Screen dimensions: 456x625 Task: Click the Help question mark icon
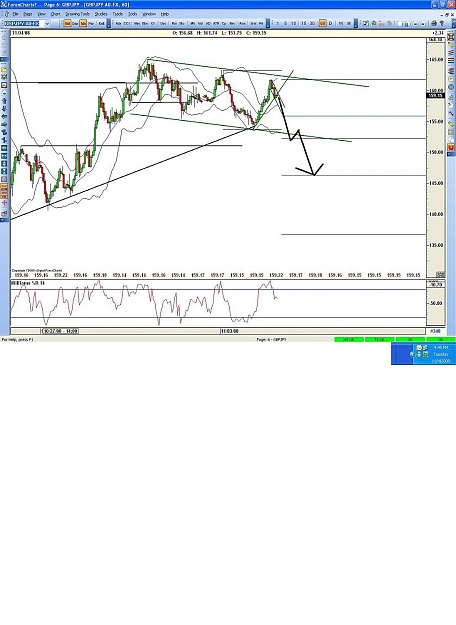pyautogui.click(x=442, y=24)
